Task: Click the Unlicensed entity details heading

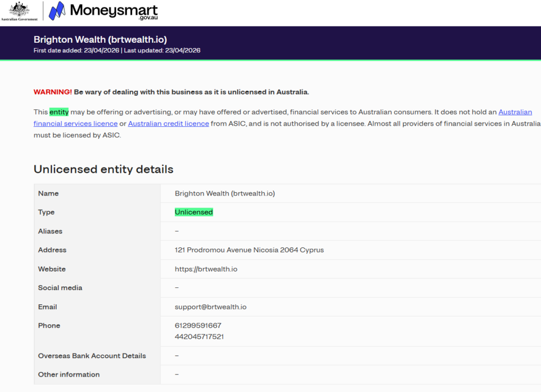Action: [104, 170]
